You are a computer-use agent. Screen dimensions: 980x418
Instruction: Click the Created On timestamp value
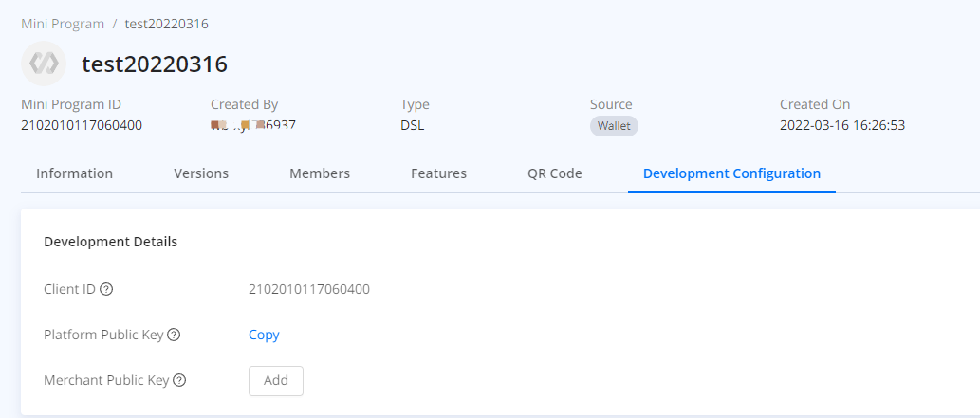(842, 125)
